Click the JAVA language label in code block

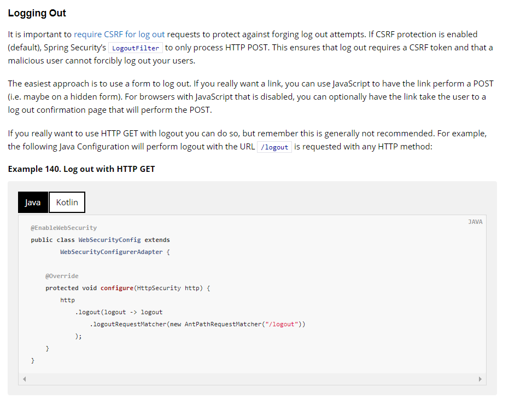(x=475, y=222)
